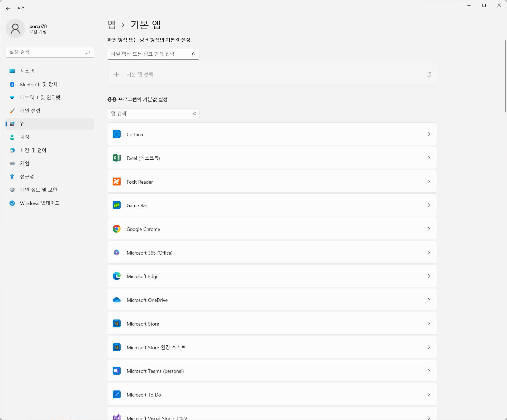Click the Microsoft Edge app icon
This screenshot has height=420, width=507.
117,276
